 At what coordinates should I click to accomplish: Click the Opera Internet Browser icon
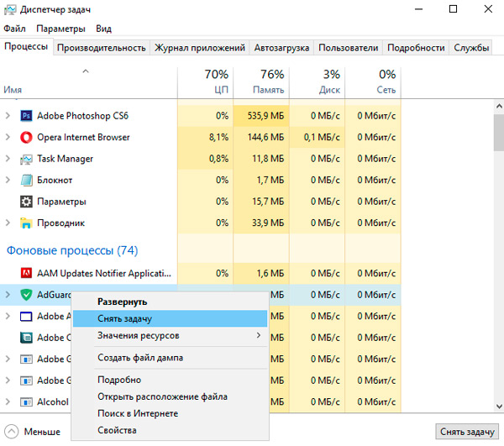tap(26, 137)
